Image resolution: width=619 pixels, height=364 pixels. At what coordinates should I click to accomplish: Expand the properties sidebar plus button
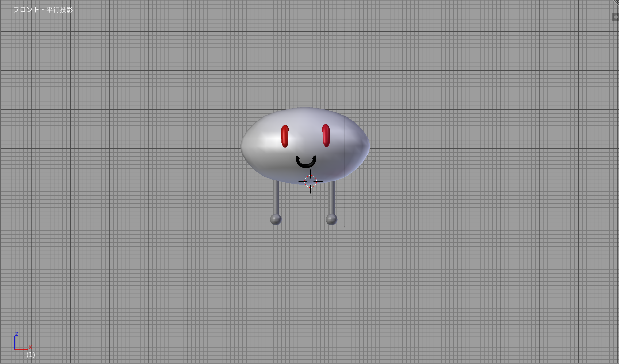pyautogui.click(x=616, y=17)
